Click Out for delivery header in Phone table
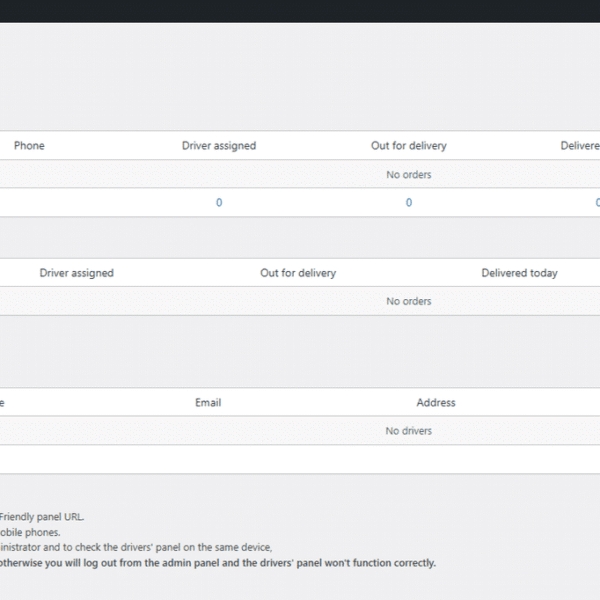 click(409, 145)
